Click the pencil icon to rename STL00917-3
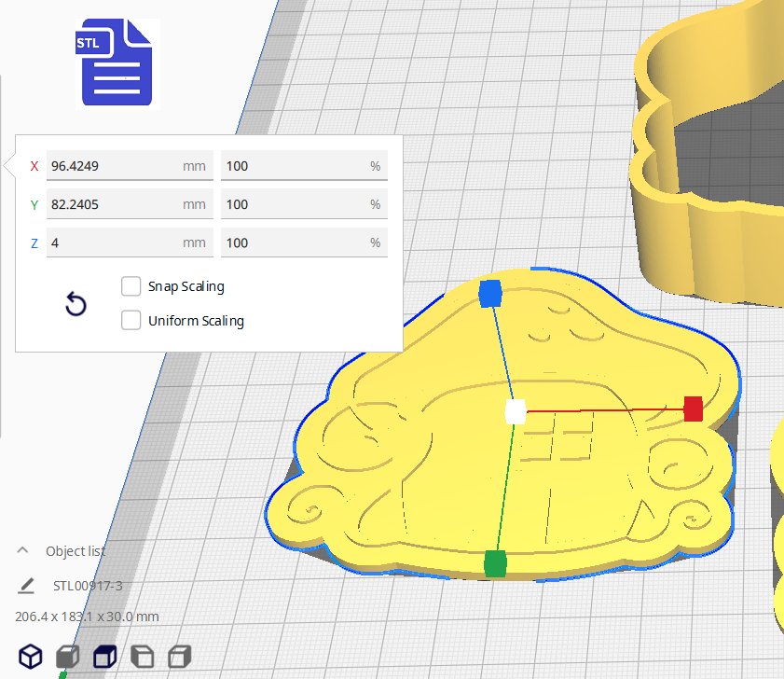 (26, 586)
